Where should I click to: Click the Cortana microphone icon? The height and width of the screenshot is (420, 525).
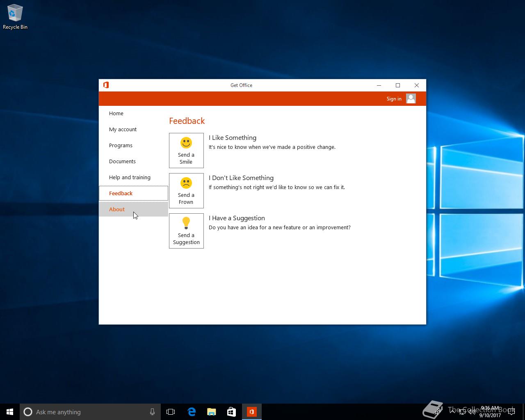click(x=152, y=412)
